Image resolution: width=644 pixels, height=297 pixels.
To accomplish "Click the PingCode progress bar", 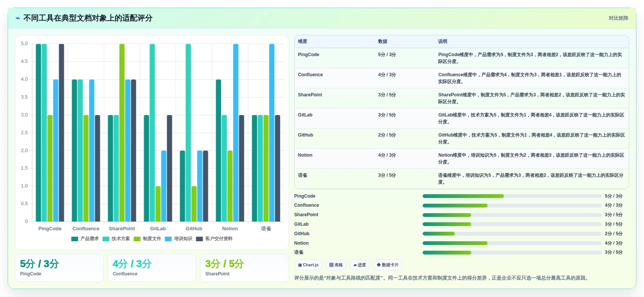I will 512,196.
